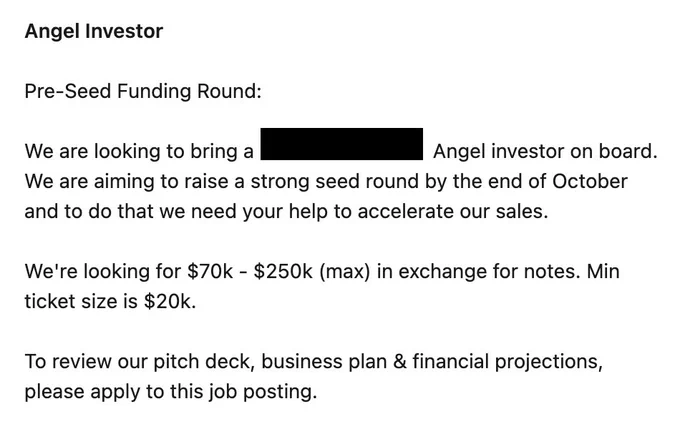Click 'We are looking to bring a'
Image resolution: width=680 pixels, height=439 pixels.
tap(139, 151)
